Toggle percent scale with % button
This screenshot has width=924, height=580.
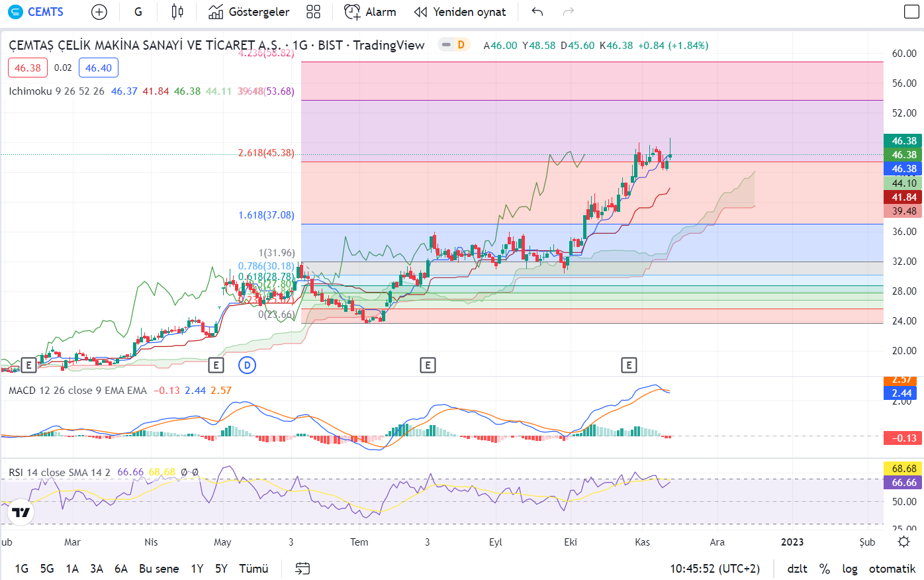click(825, 569)
